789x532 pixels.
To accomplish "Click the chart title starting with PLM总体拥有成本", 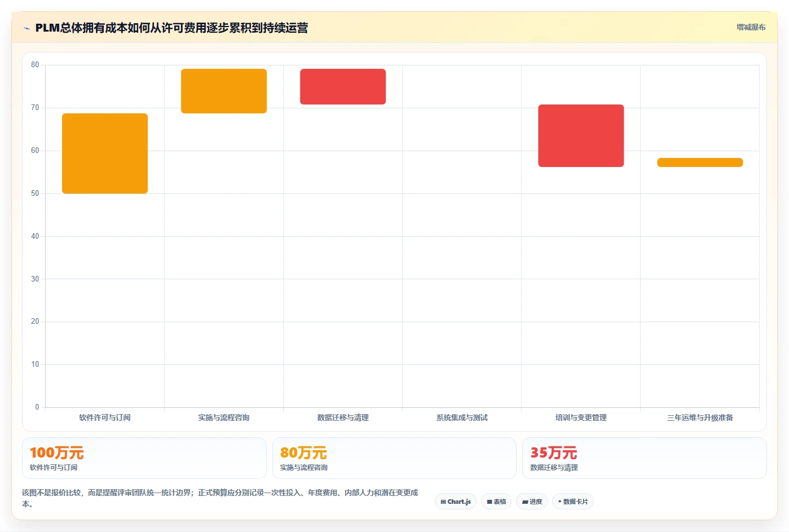I will click(171, 28).
